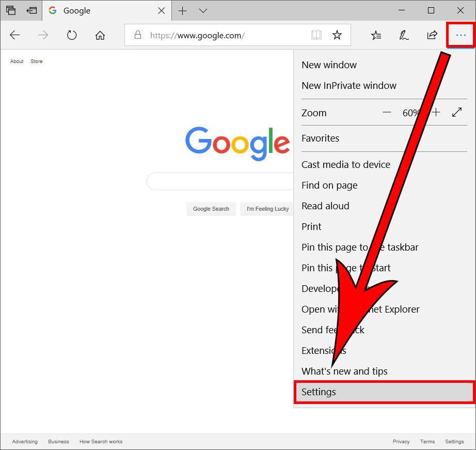Refresh the page with reload icon
The height and width of the screenshot is (450, 476).
(72, 35)
